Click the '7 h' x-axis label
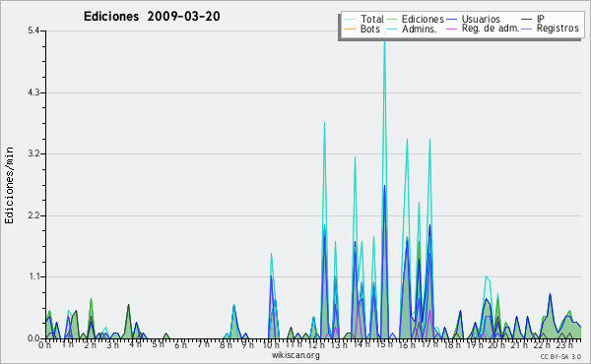 tap(203, 344)
